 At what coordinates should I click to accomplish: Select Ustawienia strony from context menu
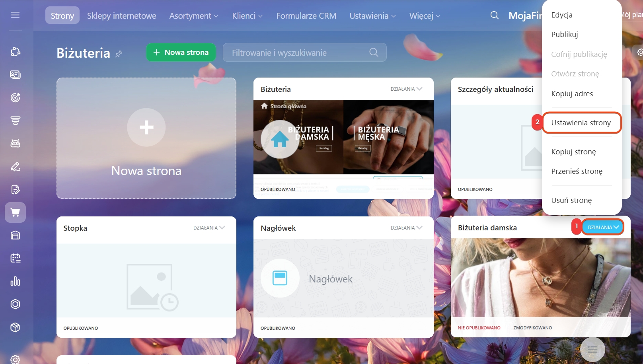pyautogui.click(x=581, y=123)
